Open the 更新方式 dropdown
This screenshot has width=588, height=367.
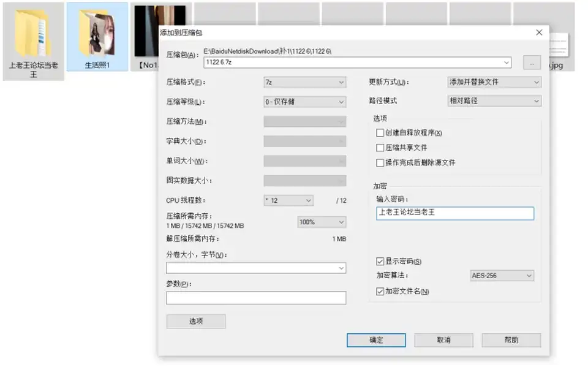494,82
